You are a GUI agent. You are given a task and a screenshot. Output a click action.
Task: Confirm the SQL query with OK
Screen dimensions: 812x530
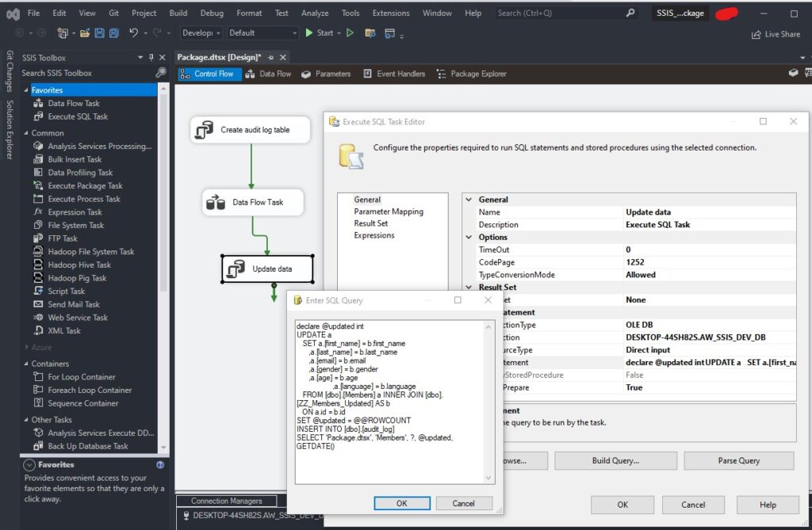[x=403, y=503]
